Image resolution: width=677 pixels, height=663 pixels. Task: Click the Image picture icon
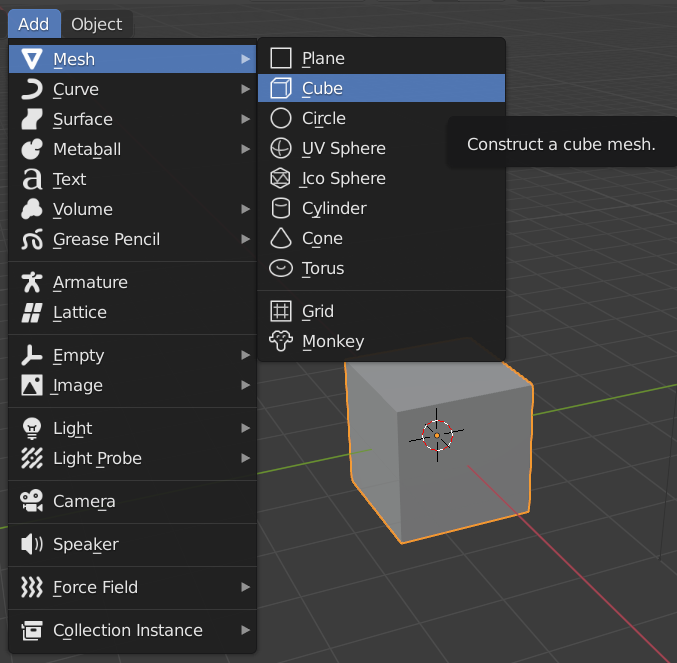coord(32,385)
